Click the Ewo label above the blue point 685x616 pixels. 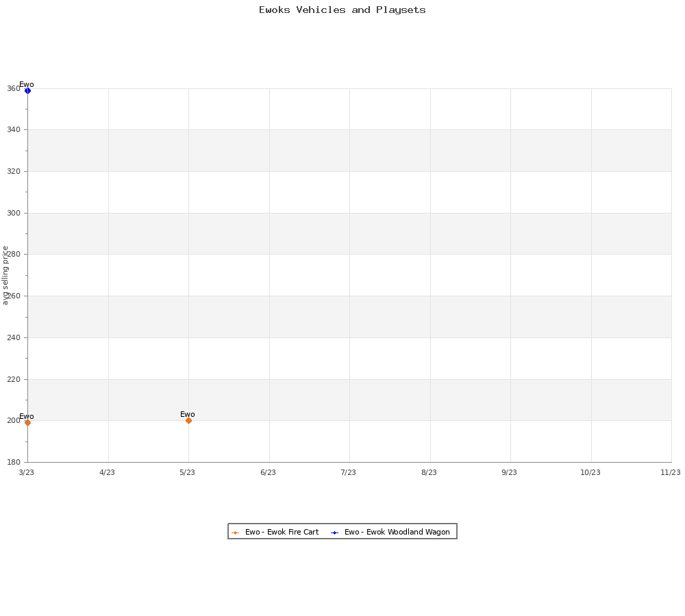[27, 85]
